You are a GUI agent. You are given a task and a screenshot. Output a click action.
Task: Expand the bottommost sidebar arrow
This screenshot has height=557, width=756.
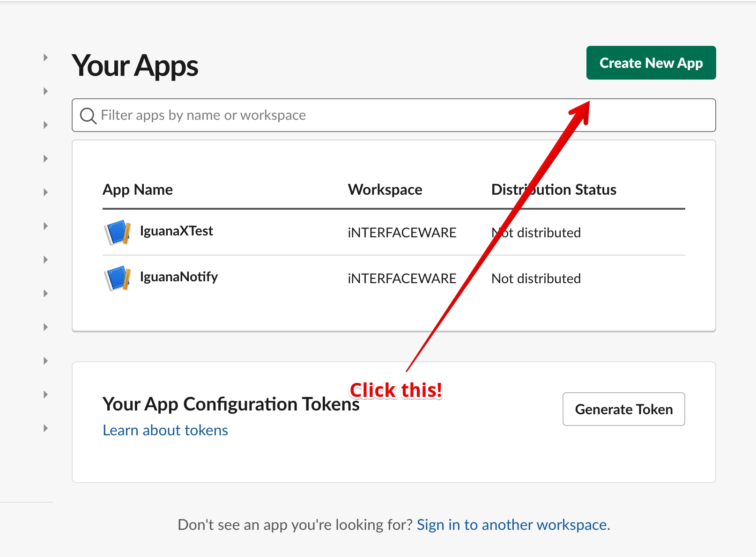[45, 428]
